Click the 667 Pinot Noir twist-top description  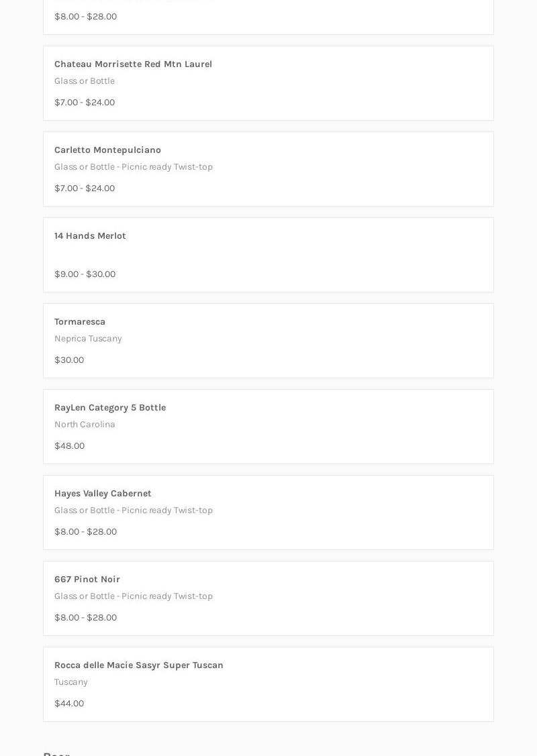point(134,596)
